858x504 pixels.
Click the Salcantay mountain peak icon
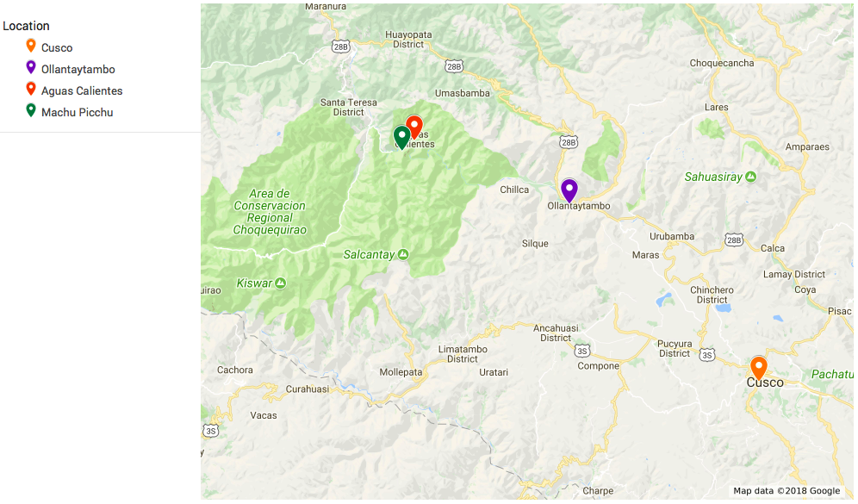[x=403, y=254]
